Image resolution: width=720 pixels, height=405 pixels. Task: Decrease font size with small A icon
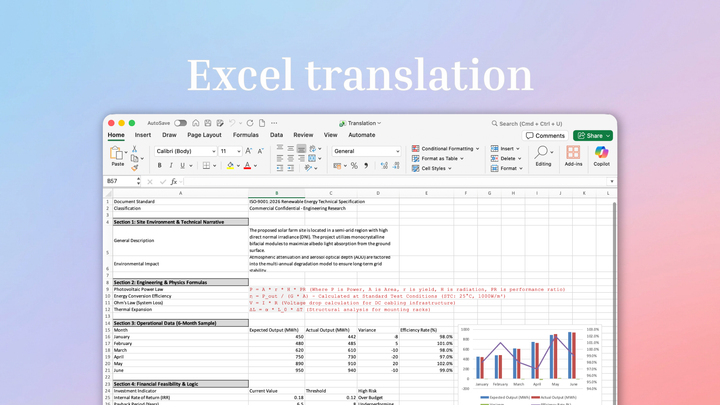pos(260,151)
